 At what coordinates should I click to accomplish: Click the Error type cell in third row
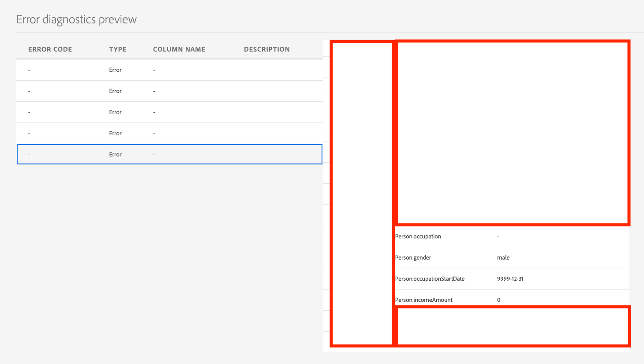[115, 112]
